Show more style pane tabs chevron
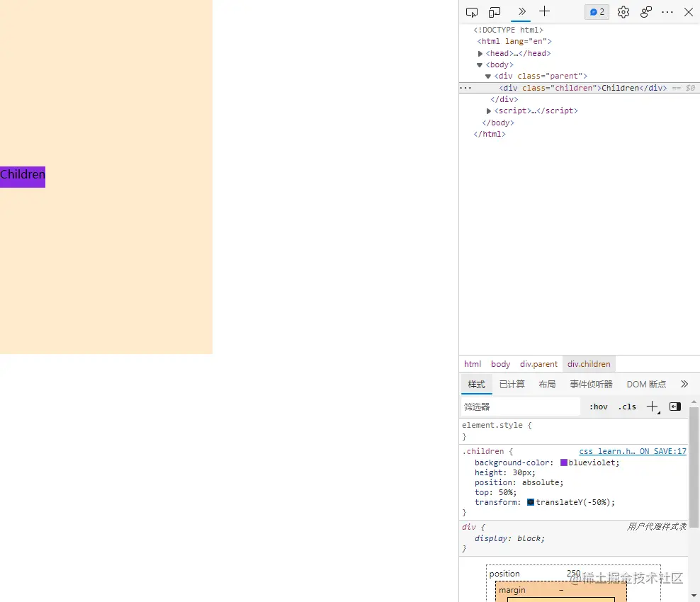The image size is (700, 602). (x=684, y=384)
